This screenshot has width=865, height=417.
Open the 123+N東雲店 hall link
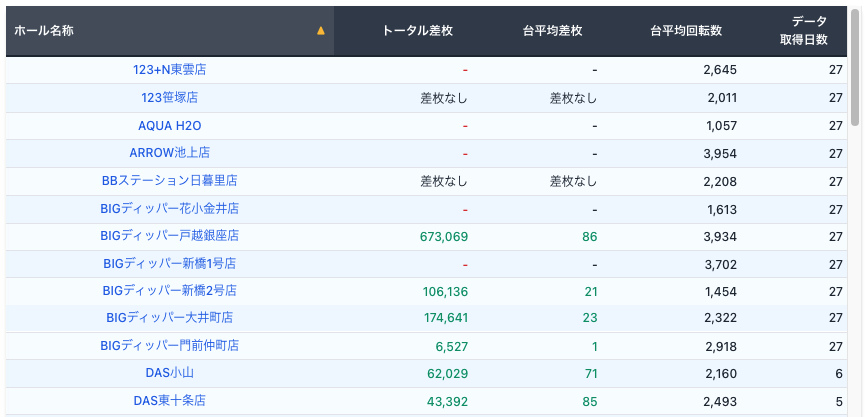(x=169, y=70)
